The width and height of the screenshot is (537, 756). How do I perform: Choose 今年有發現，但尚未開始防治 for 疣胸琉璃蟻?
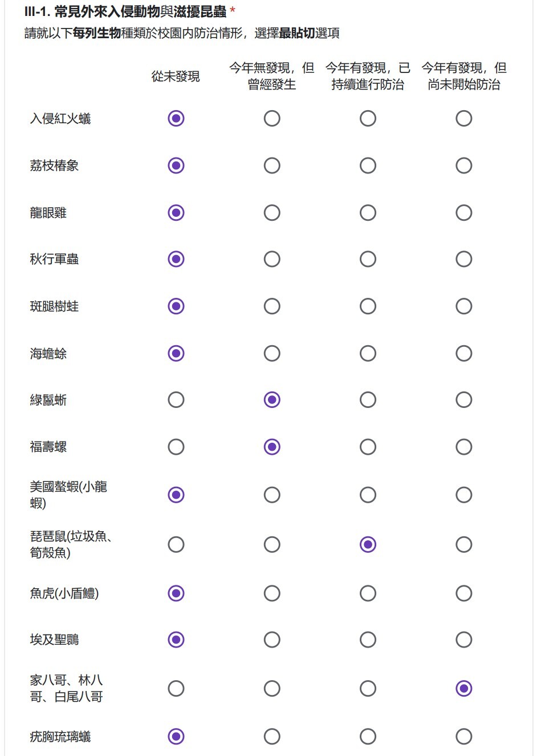coord(463,737)
